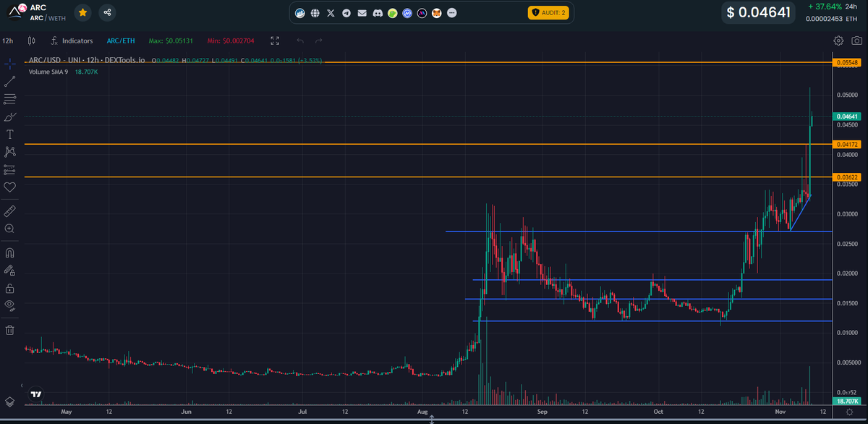Select the 0.05548 orange price line label
868x424 pixels.
point(848,63)
